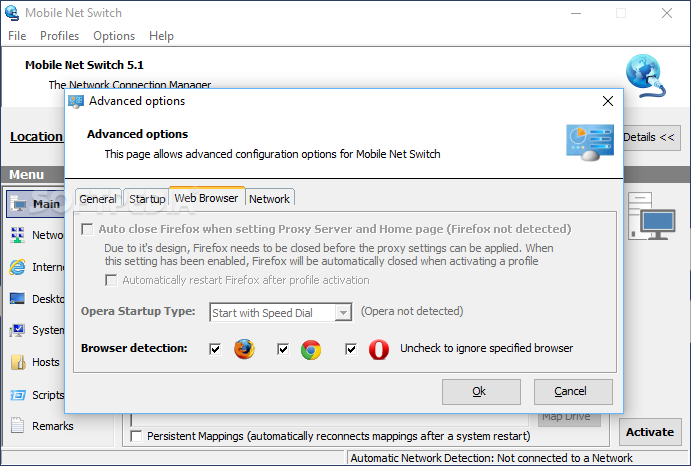Select Remarks in the sidebar menu
Image resolution: width=691 pixels, height=466 pixels.
53,426
